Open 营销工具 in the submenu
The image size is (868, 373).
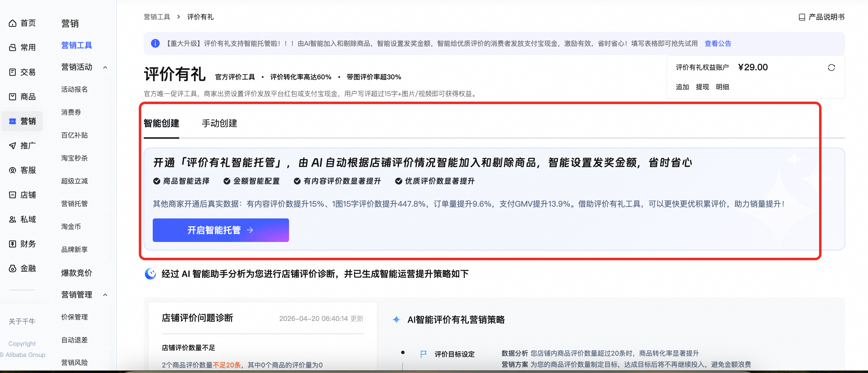[x=77, y=45]
